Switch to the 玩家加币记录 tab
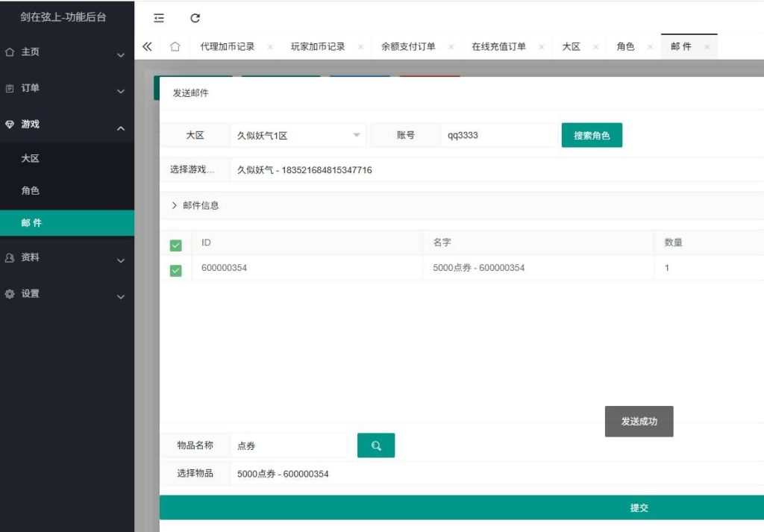The image size is (764, 532). (x=318, y=47)
